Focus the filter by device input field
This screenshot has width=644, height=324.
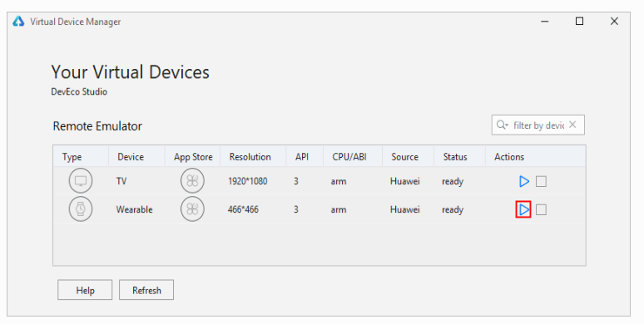(x=538, y=125)
